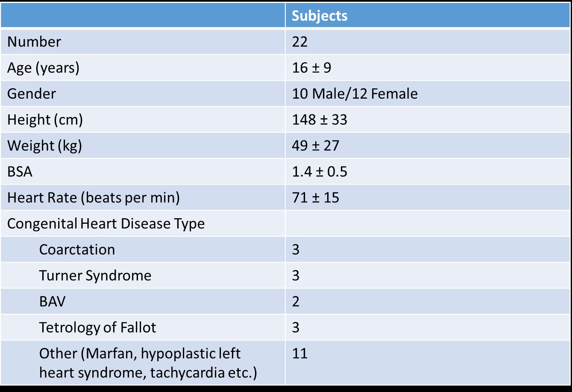Click the value 22 in Number row
The image size is (572, 392).
pos(300,42)
